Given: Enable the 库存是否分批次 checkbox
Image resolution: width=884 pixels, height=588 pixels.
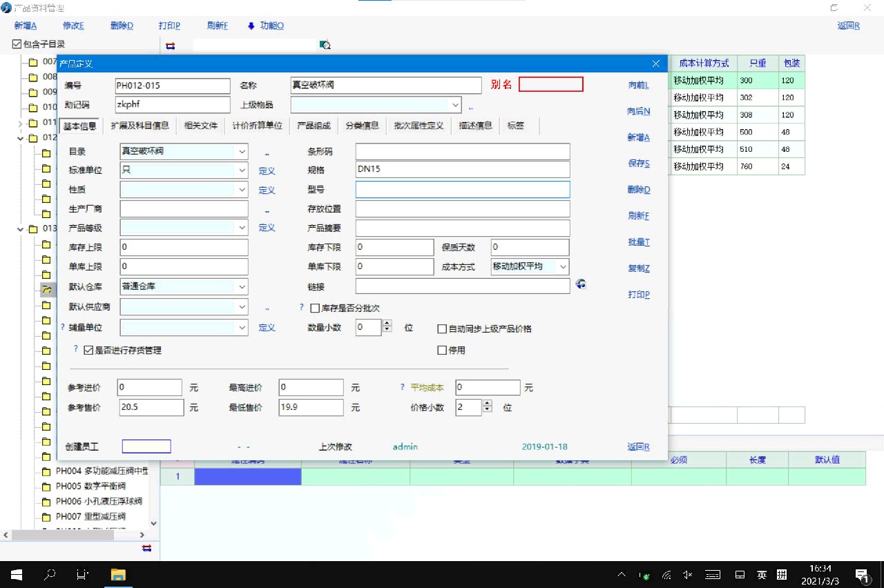Looking at the screenshot, I should (x=315, y=308).
